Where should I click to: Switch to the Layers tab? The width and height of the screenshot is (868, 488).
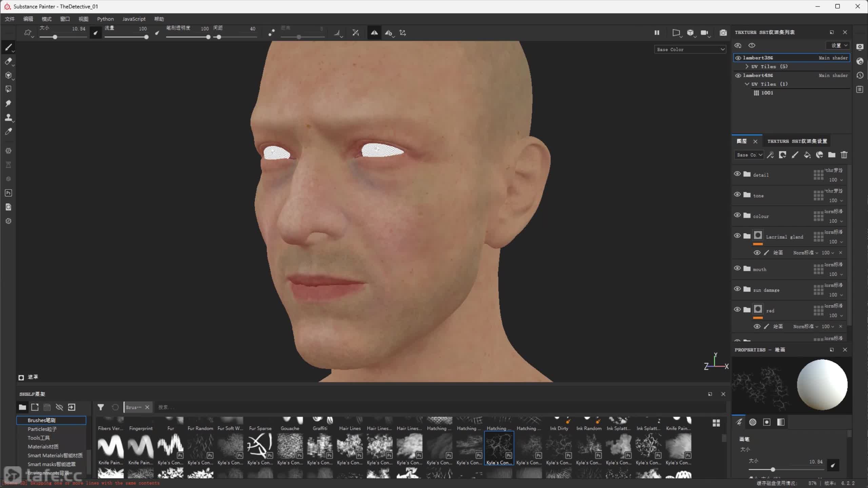pyautogui.click(x=742, y=141)
